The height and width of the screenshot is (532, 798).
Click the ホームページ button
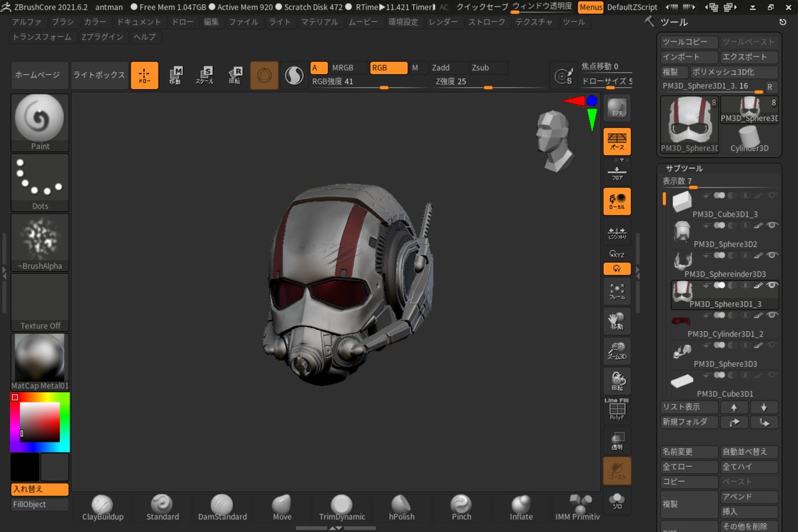[x=40, y=75]
